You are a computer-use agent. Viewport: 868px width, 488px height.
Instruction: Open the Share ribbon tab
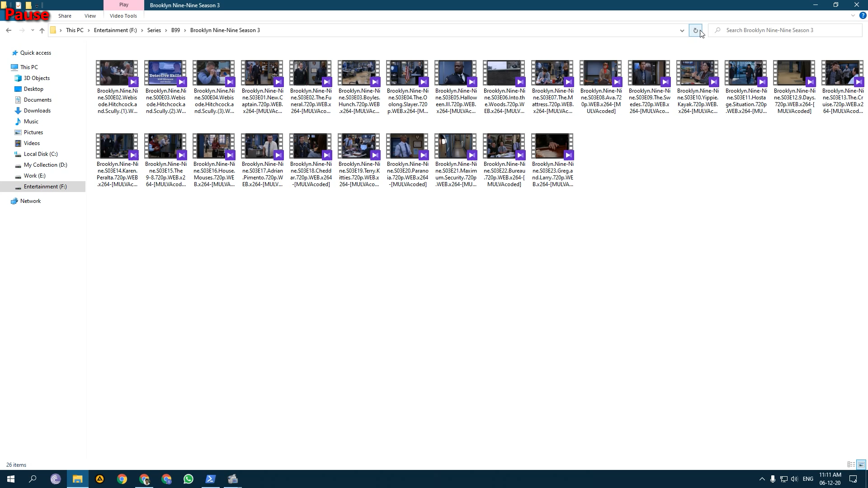pyautogui.click(x=65, y=16)
